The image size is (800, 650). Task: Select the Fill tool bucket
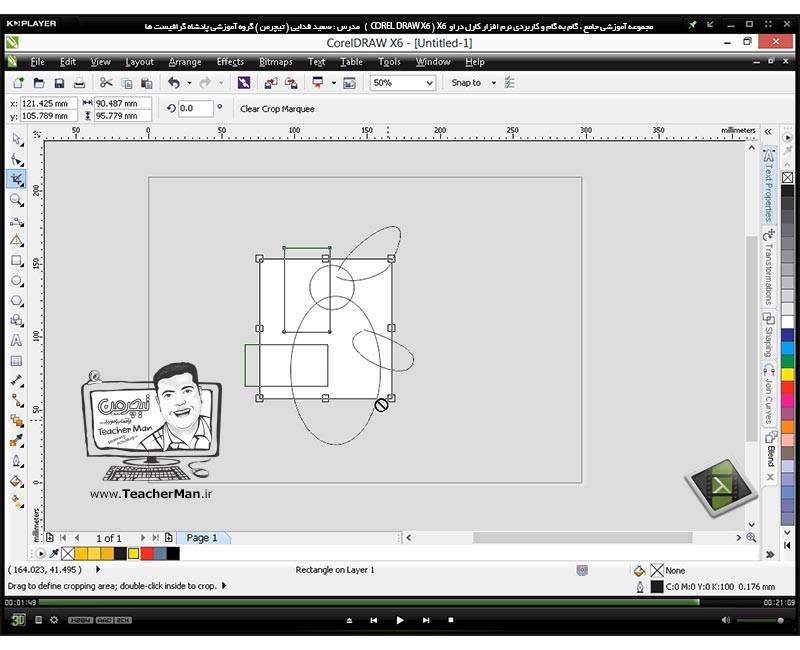(x=16, y=481)
